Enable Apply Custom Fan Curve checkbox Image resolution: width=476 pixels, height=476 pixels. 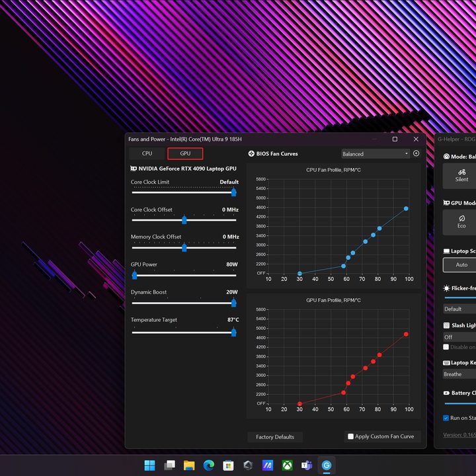[x=350, y=436]
